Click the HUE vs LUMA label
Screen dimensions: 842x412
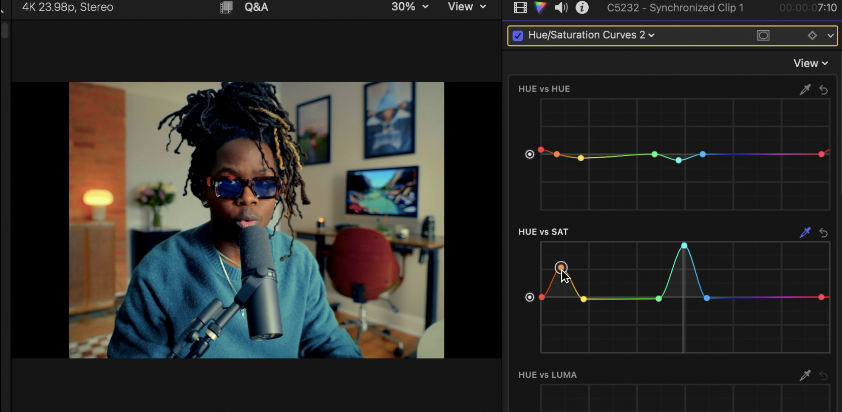point(548,375)
